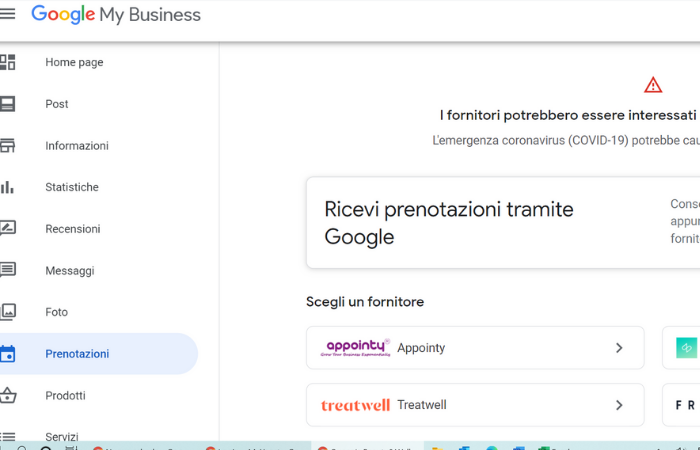The width and height of the screenshot is (700, 450).
Task: Select the Foto picture icon
Action: 8,312
